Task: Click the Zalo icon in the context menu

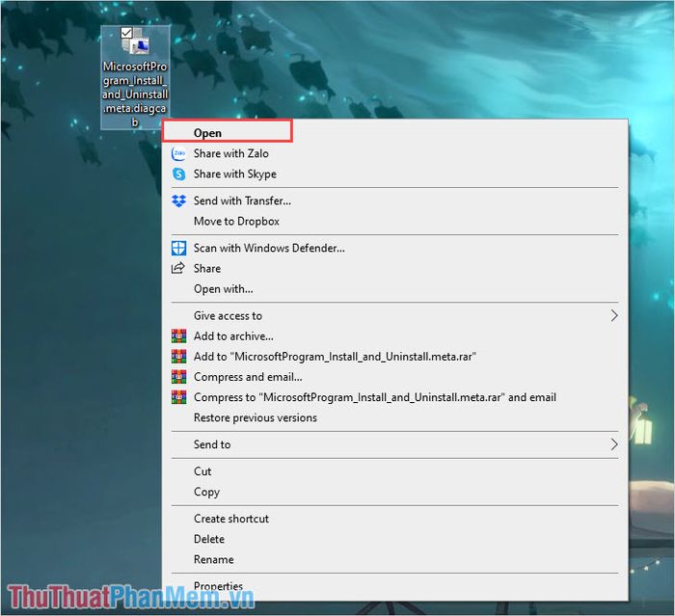Action: (x=178, y=153)
